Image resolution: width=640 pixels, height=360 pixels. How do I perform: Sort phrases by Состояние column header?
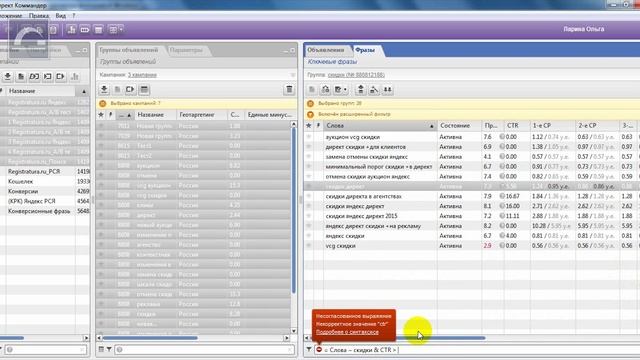pos(459,126)
